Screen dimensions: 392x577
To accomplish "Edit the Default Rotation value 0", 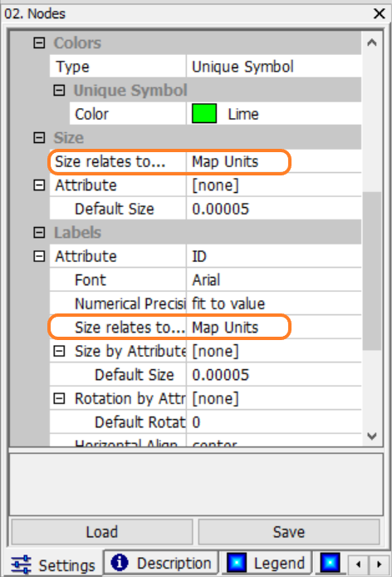I will coord(273,422).
